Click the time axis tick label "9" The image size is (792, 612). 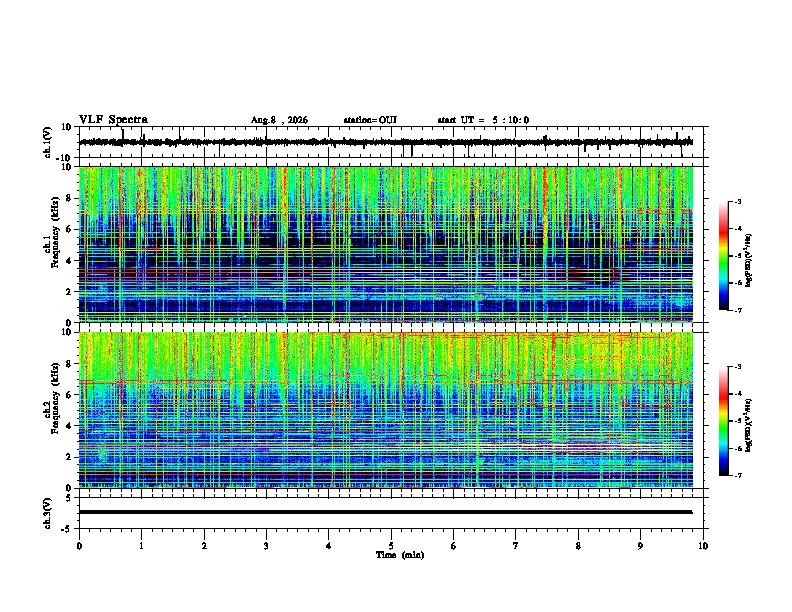coord(640,546)
